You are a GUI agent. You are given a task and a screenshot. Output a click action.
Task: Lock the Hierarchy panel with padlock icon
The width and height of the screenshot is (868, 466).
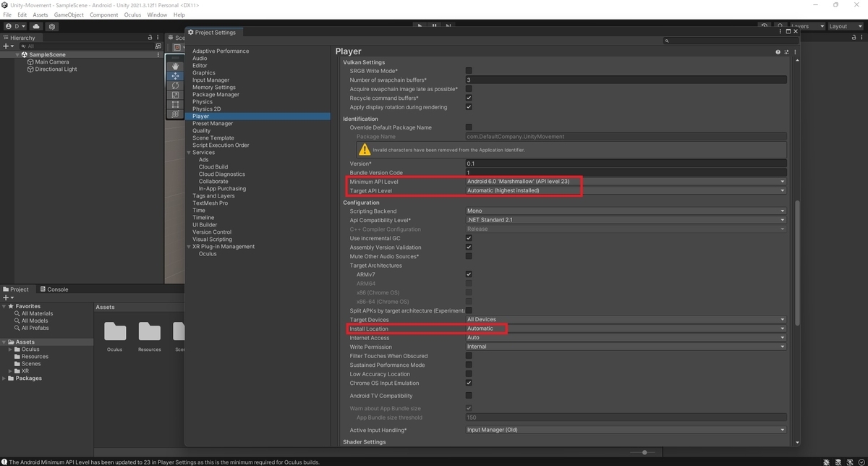(x=150, y=38)
